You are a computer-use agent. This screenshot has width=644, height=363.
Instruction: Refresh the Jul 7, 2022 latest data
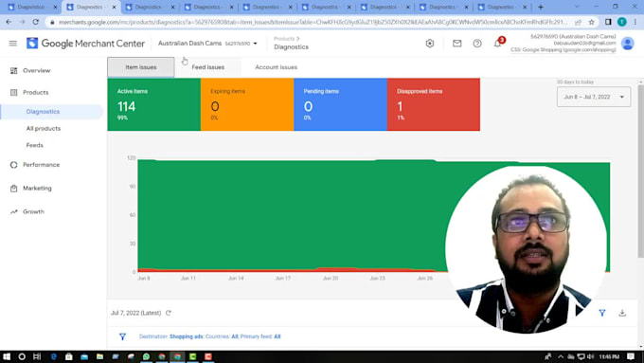(x=169, y=313)
